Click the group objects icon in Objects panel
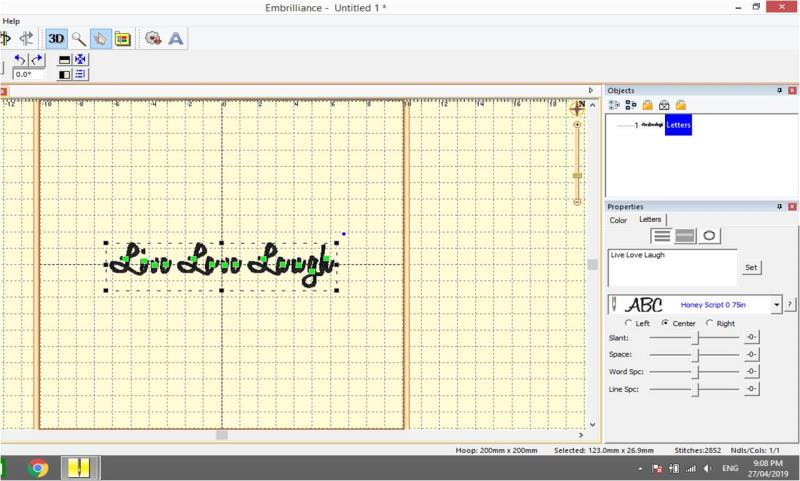 point(631,105)
